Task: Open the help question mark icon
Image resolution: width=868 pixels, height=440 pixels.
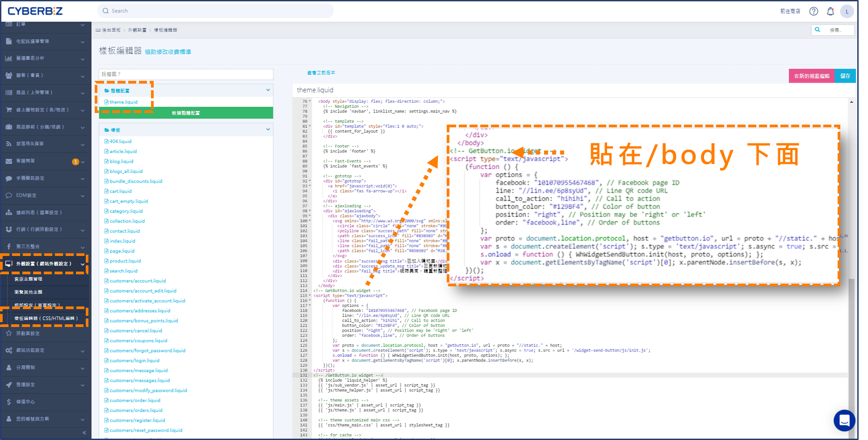Action: point(813,11)
